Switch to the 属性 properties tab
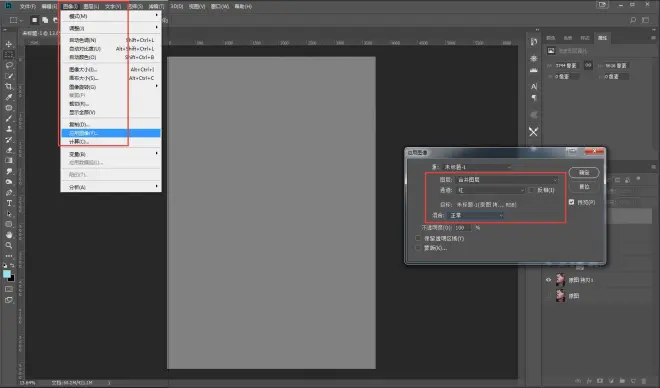 click(x=602, y=38)
